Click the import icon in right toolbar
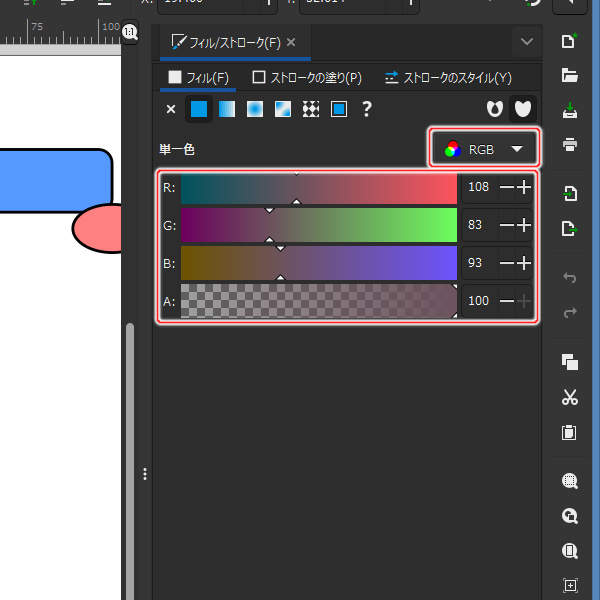Image resolution: width=600 pixels, height=600 pixels. point(570,193)
